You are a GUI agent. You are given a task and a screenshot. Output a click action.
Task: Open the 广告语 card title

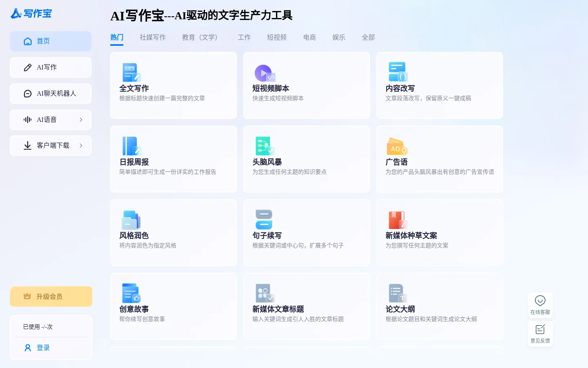pyautogui.click(x=396, y=162)
